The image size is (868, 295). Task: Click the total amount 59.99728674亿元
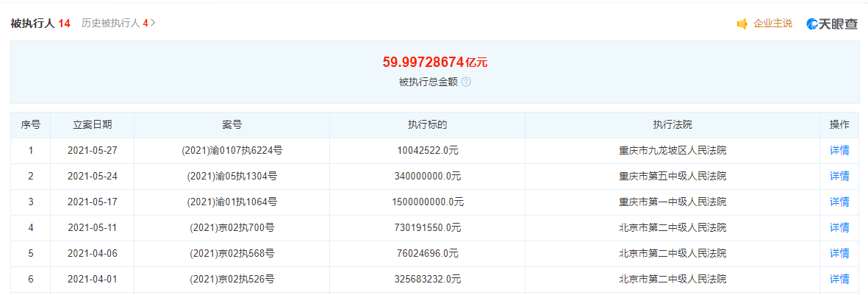pyautogui.click(x=434, y=63)
